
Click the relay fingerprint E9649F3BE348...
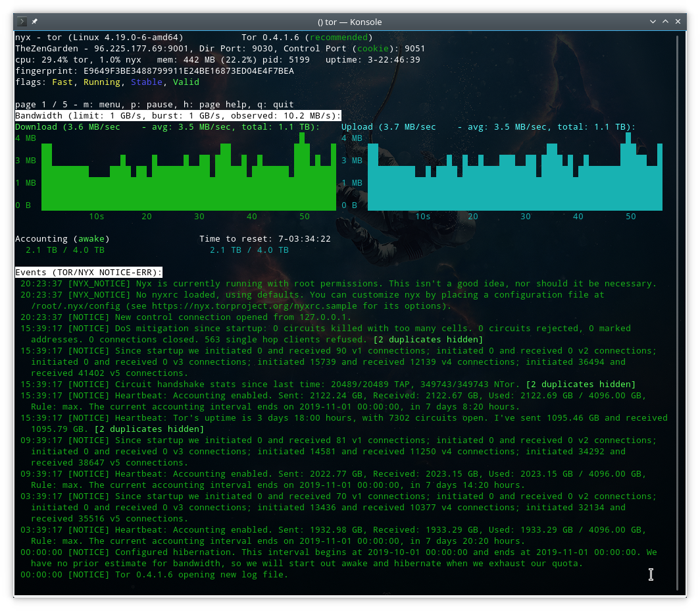click(188, 71)
